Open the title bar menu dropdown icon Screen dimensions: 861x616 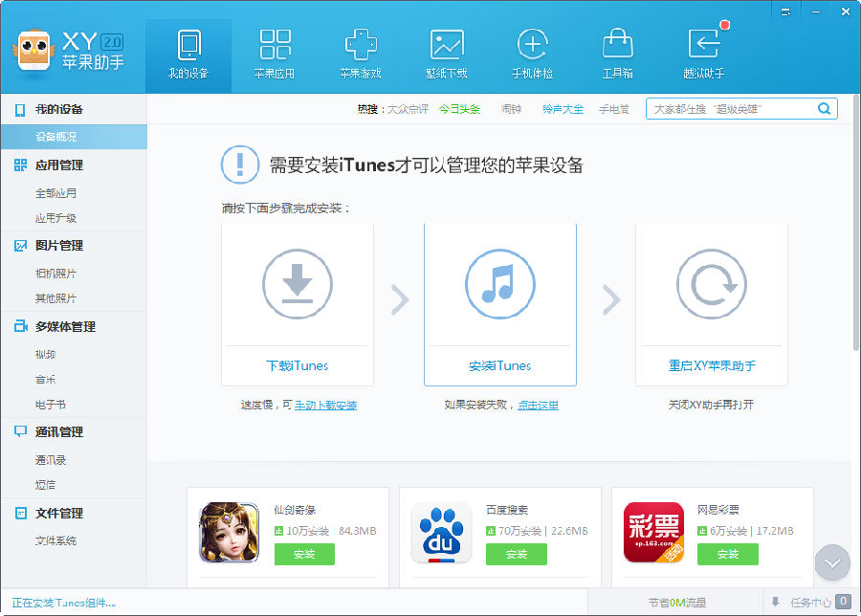785,11
